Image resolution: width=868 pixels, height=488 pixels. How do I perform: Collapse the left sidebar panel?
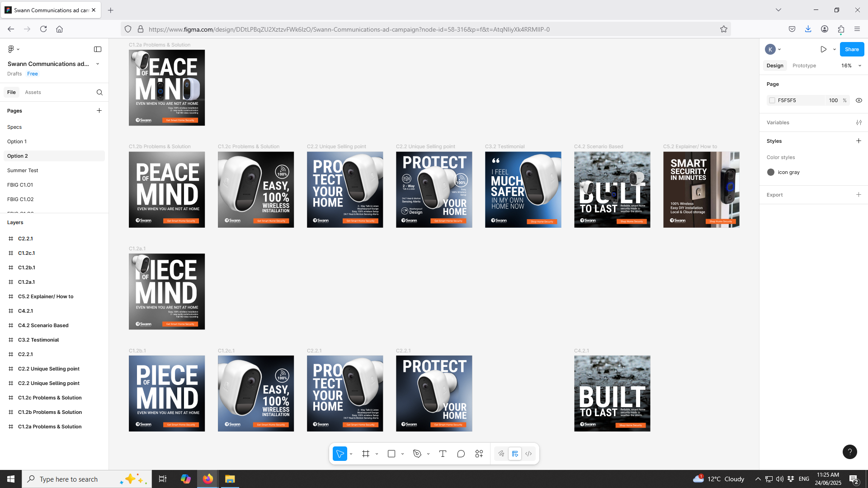(x=98, y=49)
